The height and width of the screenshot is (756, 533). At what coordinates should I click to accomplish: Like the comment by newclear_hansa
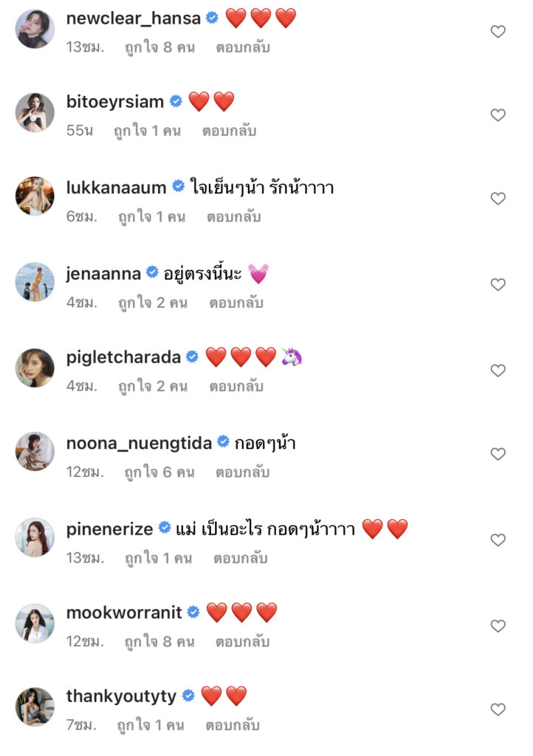(x=498, y=32)
